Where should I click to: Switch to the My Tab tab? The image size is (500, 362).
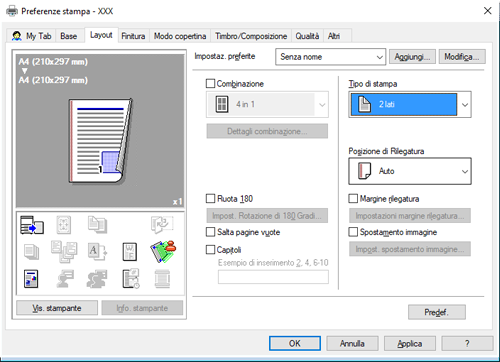32,36
